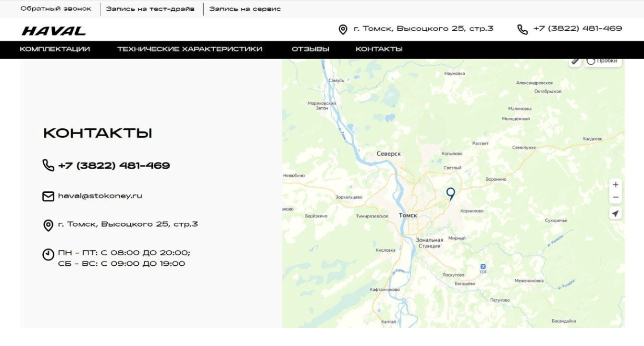Click the Богашёво label on the map
This screenshot has width=644, height=346.
(x=465, y=284)
